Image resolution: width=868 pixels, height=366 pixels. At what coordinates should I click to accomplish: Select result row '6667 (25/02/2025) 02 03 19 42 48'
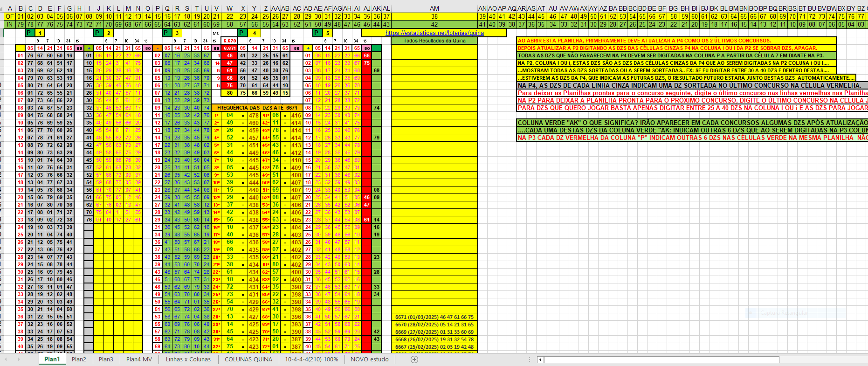(434, 347)
